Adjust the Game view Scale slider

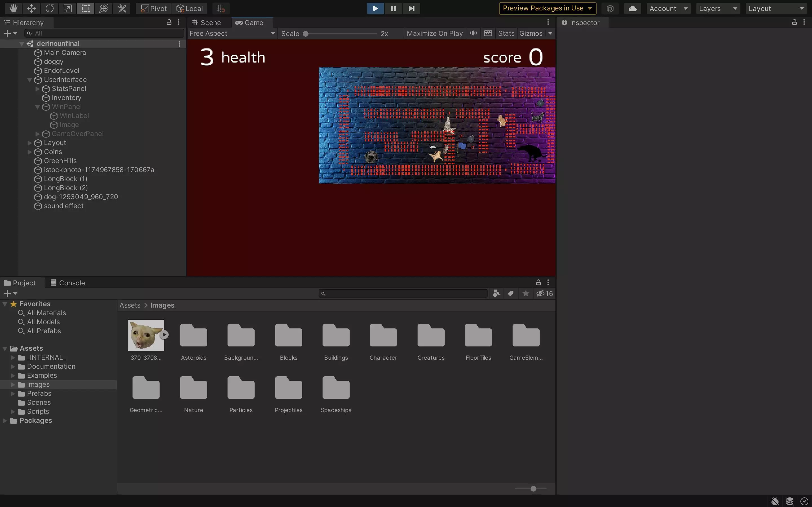(306, 34)
